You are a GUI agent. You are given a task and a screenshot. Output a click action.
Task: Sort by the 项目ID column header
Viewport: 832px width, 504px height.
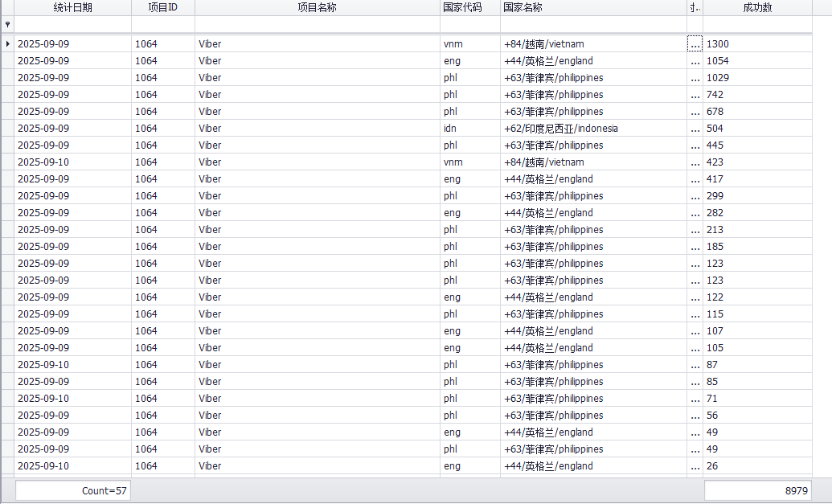click(x=163, y=7)
